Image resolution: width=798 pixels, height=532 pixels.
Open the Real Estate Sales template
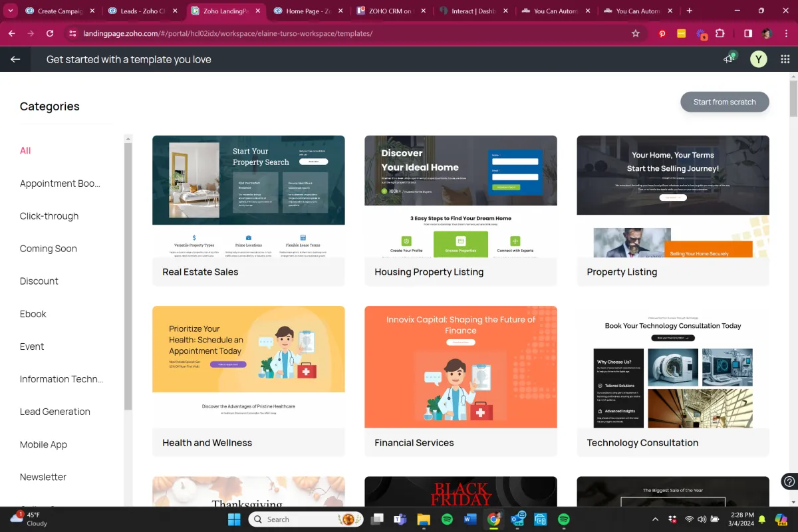(x=249, y=211)
